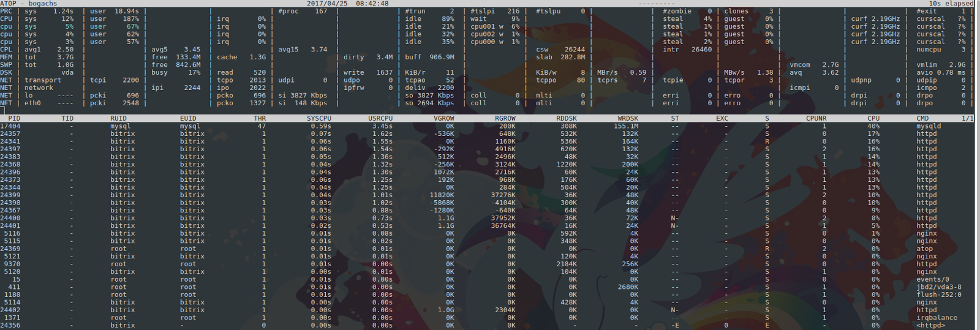Click the irqbalance command name
980x330 pixels.
click(x=937, y=317)
